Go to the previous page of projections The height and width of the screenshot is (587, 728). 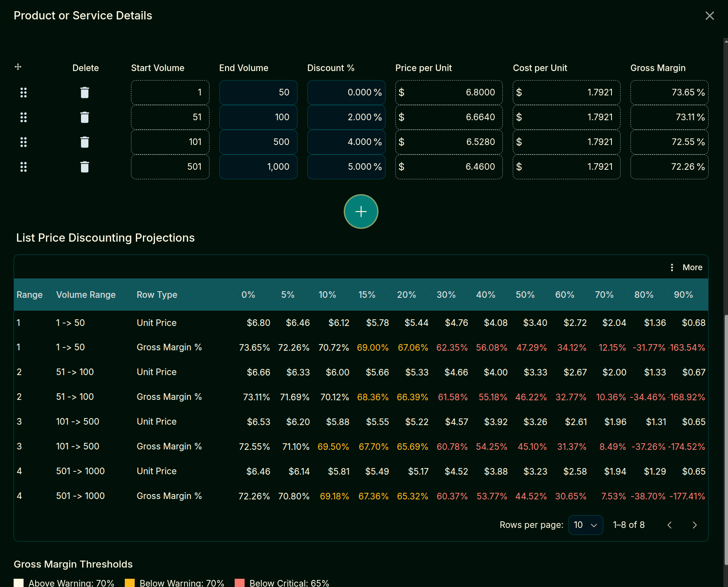pyautogui.click(x=670, y=525)
